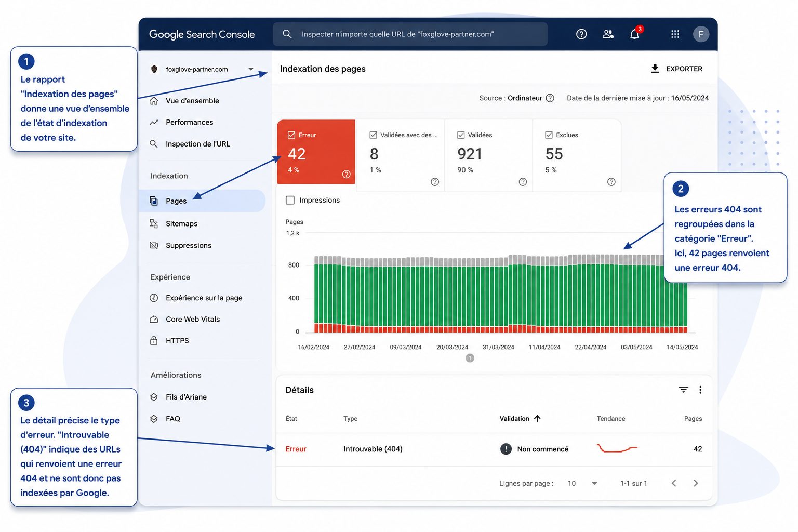
Task: Click the Sitemaps tree icon
Action: pyautogui.click(x=154, y=223)
